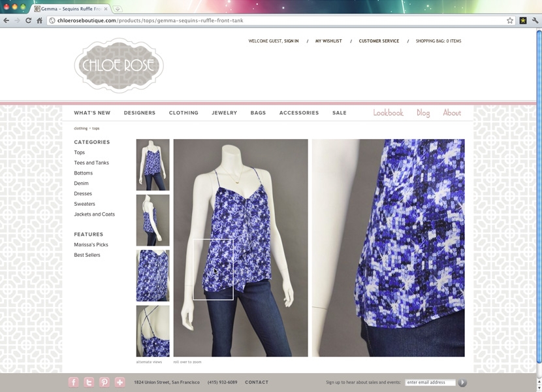Viewport: 542px width, 392px height.
Task: Open the Twitter social icon in footer
Action: (x=89, y=382)
